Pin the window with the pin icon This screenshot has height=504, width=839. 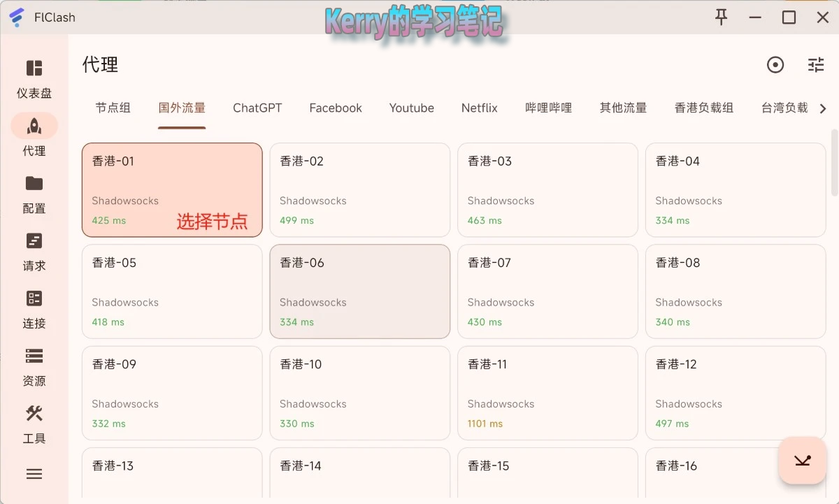722,17
